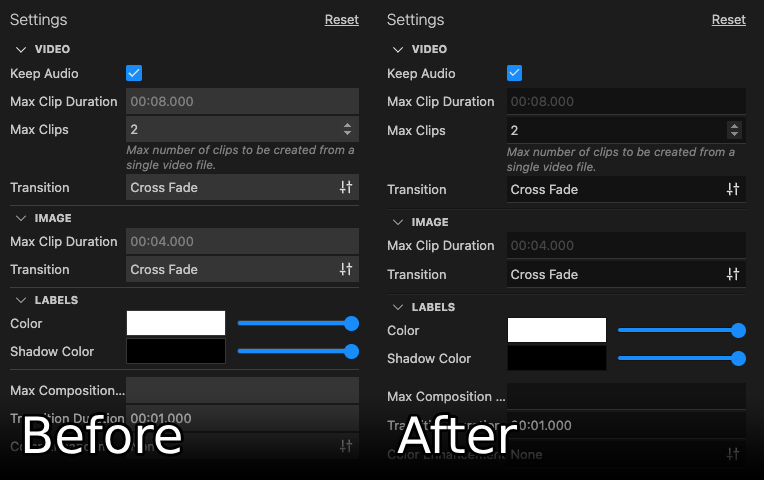Click Reset link in Before panel
The image size is (764, 480).
(x=342, y=19)
